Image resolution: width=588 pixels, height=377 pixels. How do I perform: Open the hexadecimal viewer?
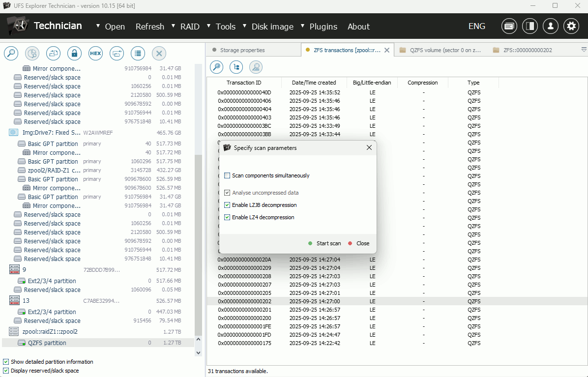[x=95, y=53]
